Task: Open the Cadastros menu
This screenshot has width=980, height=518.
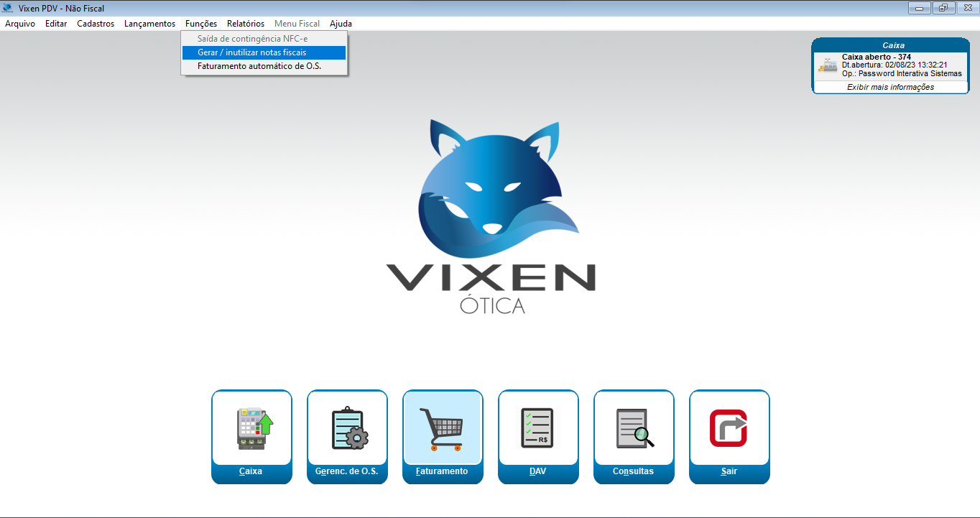Action: tap(96, 24)
